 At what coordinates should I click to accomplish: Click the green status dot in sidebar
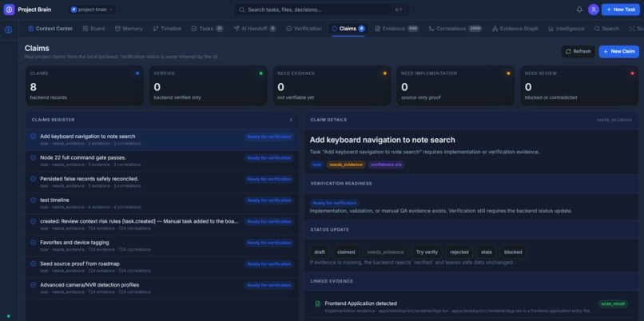[x=9, y=316]
